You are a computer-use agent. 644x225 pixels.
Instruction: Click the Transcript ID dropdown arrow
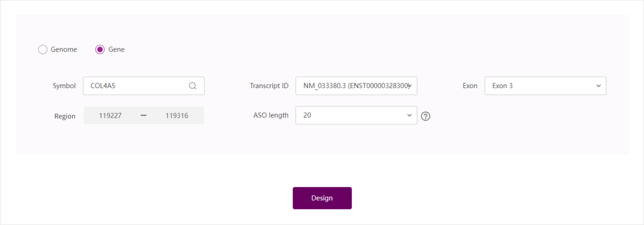[409, 86]
